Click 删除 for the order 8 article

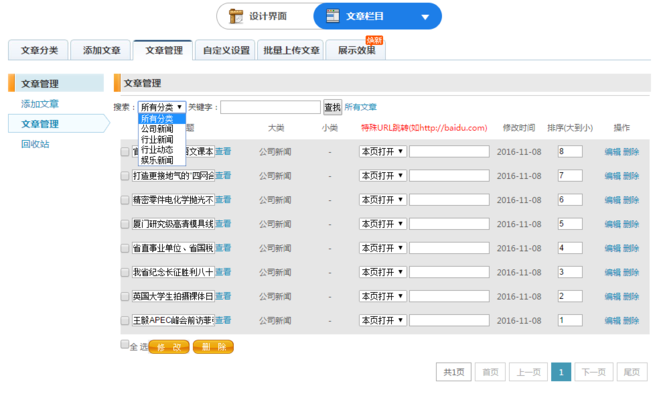pyautogui.click(x=631, y=152)
